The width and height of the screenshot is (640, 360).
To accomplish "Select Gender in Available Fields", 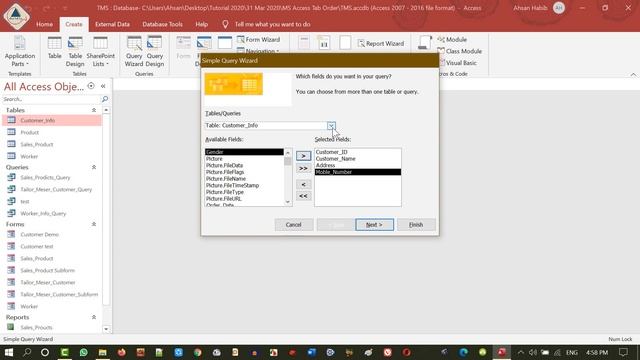I will [244, 152].
